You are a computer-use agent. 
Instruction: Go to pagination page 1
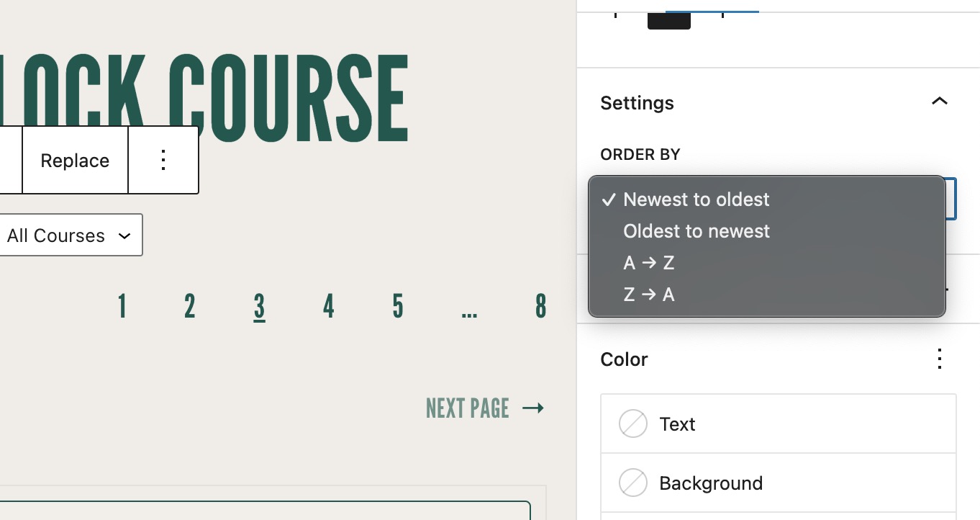(x=122, y=307)
